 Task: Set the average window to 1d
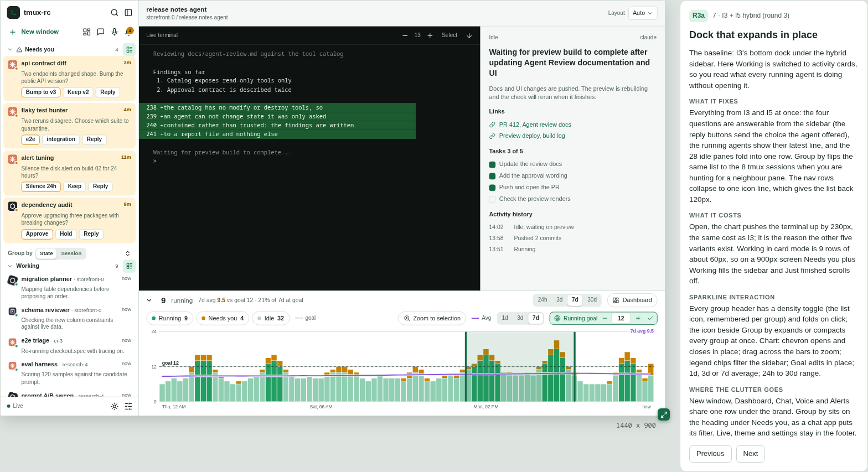pos(505,318)
